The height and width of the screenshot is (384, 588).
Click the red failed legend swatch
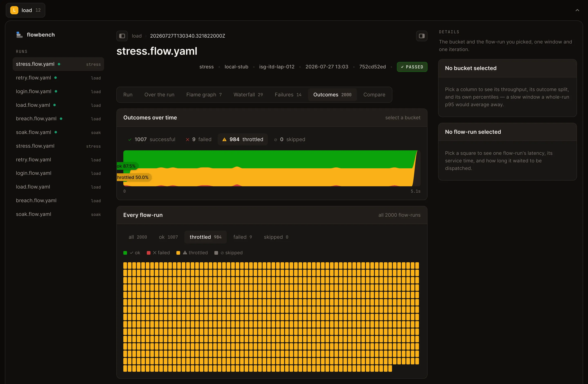tap(148, 253)
